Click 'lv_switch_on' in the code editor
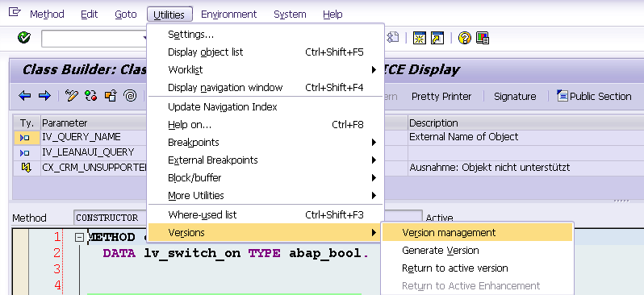 [192, 254]
